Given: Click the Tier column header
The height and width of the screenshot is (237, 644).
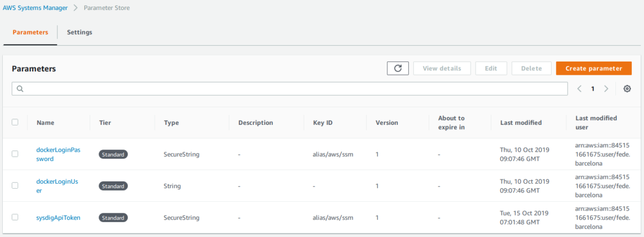Looking at the screenshot, I should pos(105,123).
